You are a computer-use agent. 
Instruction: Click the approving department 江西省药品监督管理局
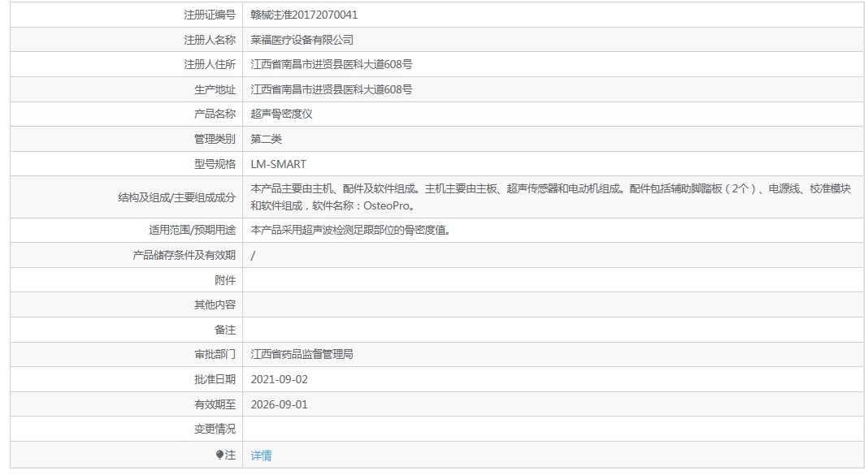tap(302, 354)
